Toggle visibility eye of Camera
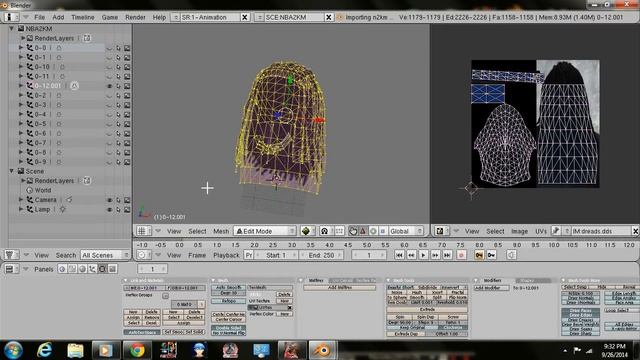 (109, 200)
